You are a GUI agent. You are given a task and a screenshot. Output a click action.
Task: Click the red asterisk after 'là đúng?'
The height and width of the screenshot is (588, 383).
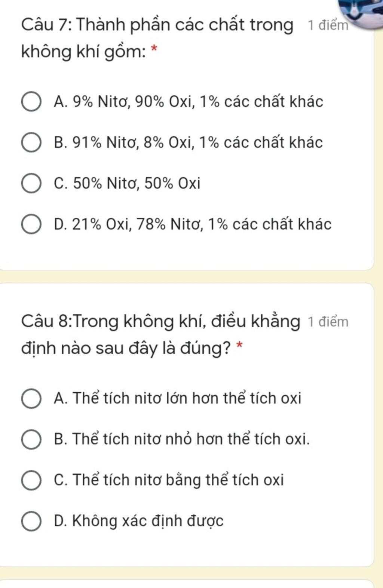[239, 345]
